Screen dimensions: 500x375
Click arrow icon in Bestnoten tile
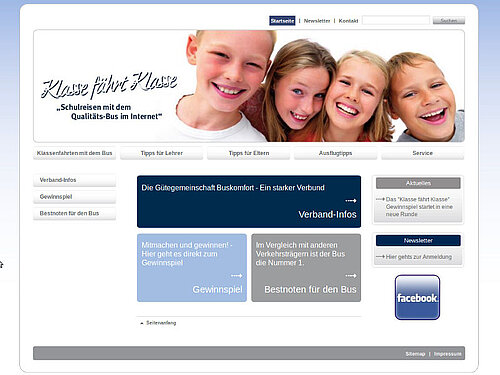351,276
